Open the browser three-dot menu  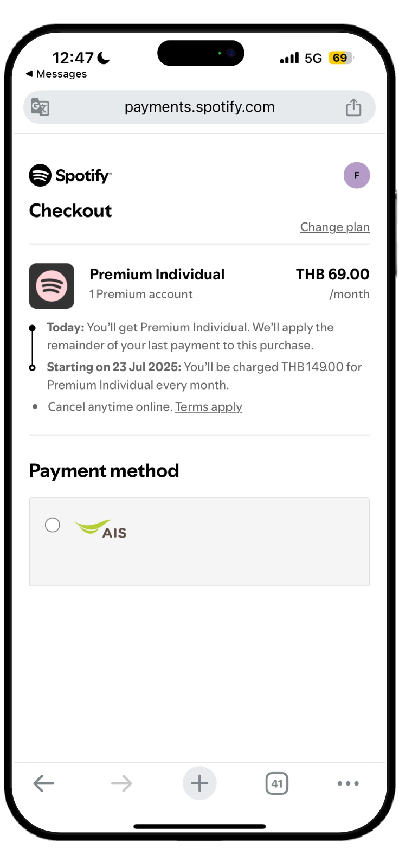click(x=348, y=783)
